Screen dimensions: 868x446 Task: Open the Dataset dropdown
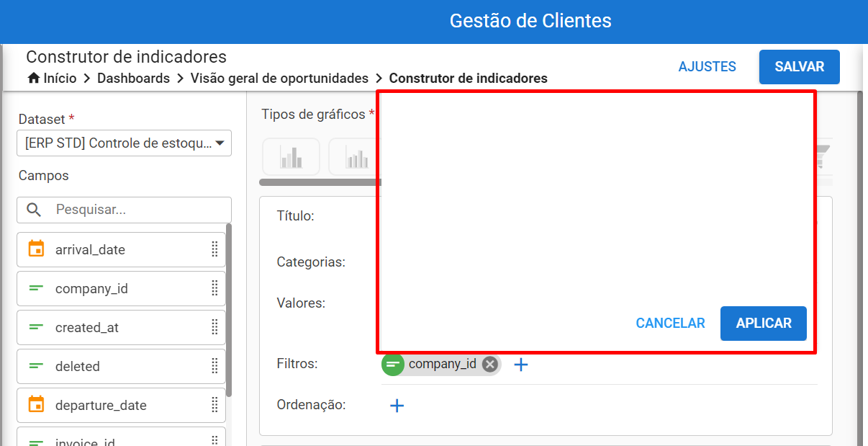point(125,143)
